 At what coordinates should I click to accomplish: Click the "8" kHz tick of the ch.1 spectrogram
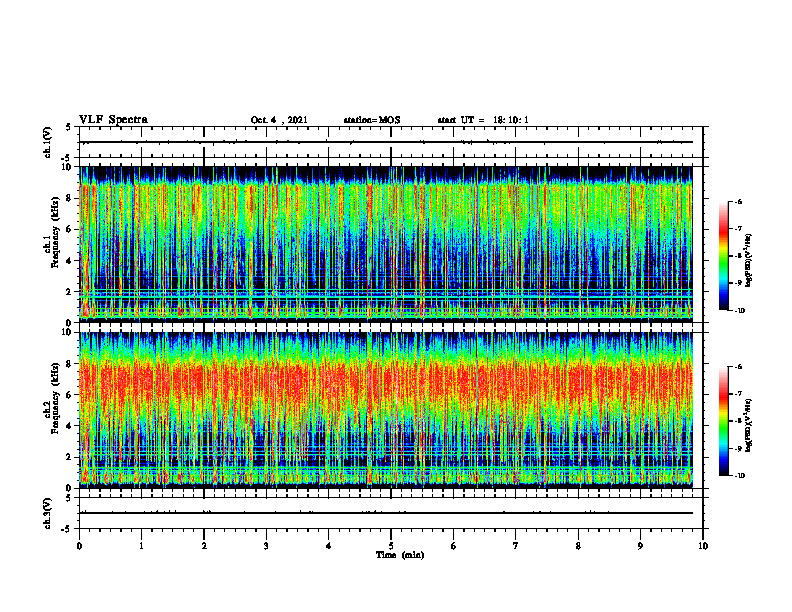[70, 198]
